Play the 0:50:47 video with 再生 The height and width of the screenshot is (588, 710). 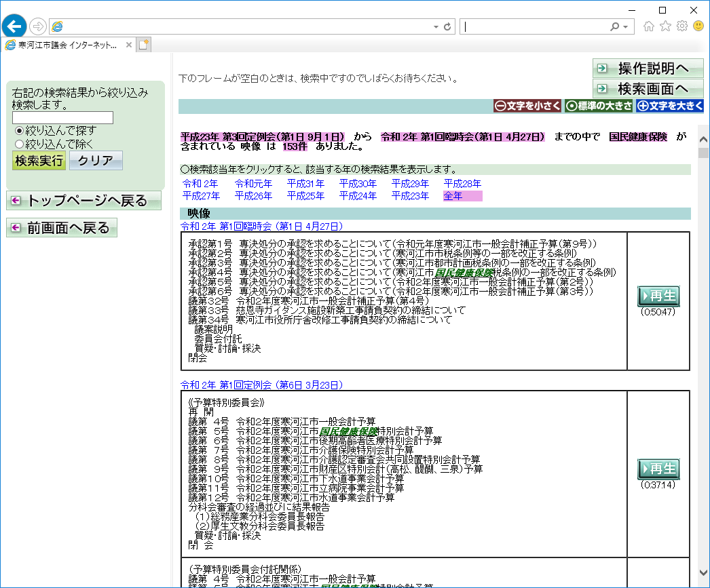[x=658, y=296]
